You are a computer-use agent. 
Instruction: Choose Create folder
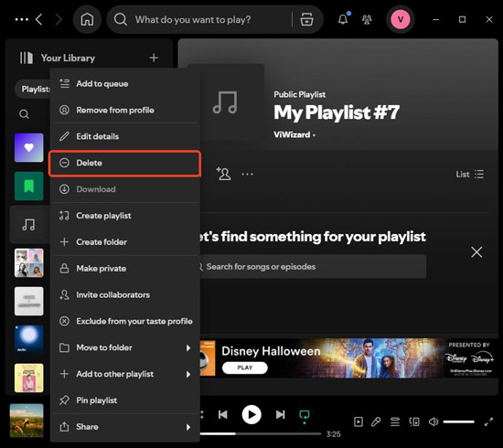(x=125, y=241)
